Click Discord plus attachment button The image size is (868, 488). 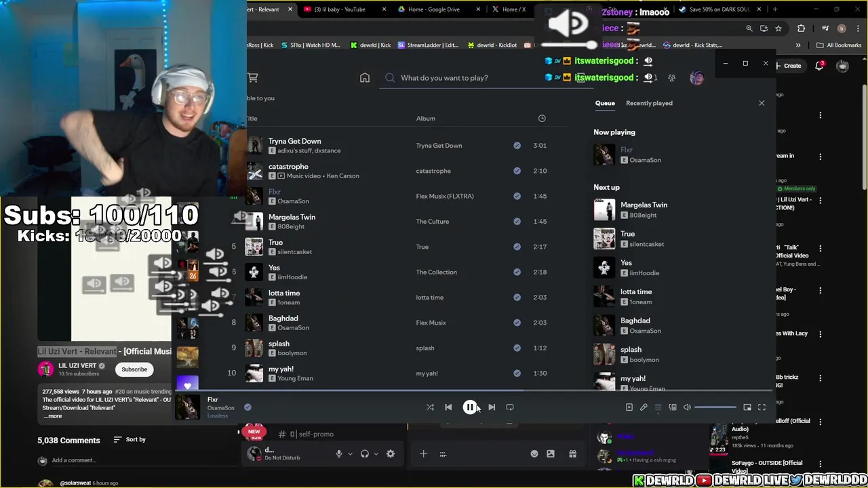[x=423, y=454]
